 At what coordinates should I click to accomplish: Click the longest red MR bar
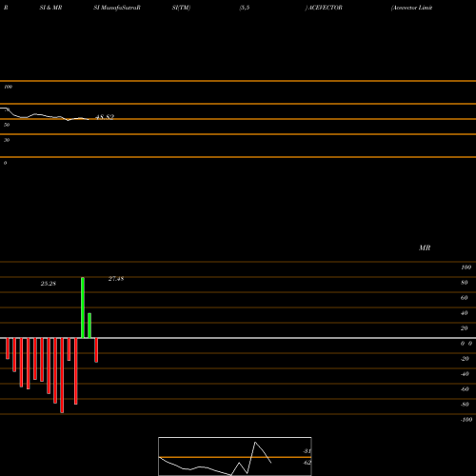pyautogui.click(x=62, y=375)
